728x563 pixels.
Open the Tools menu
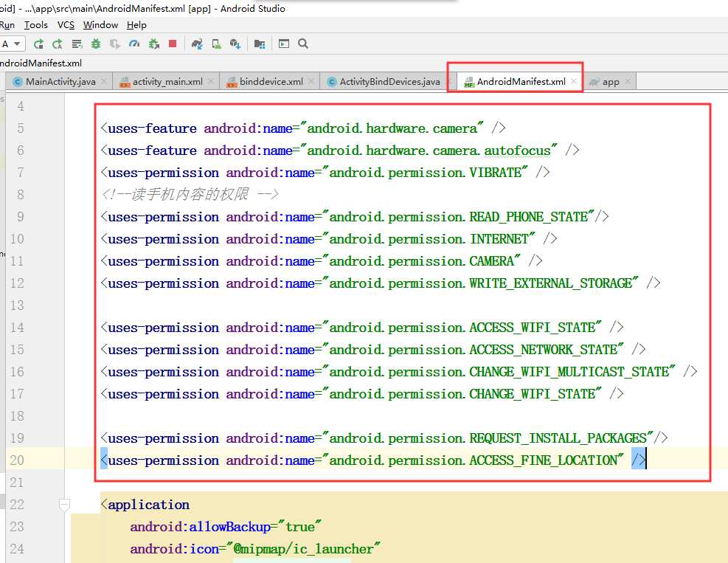(35, 25)
